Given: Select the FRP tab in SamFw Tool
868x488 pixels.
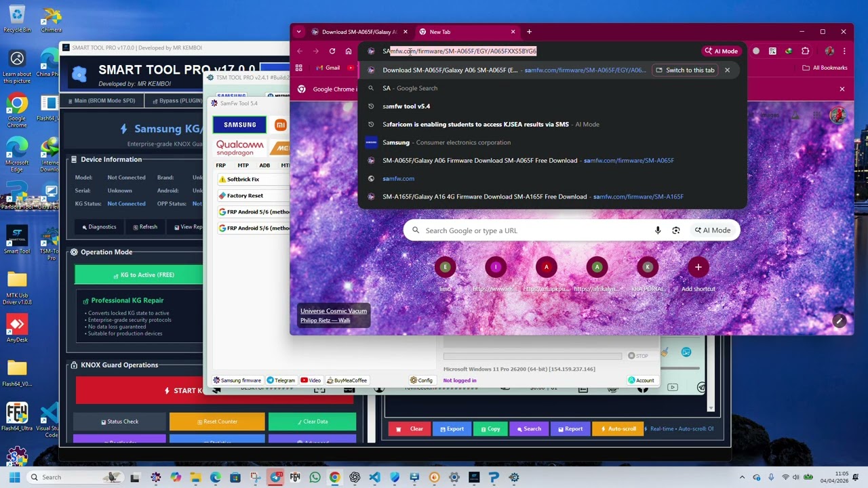Looking at the screenshot, I should click(221, 165).
